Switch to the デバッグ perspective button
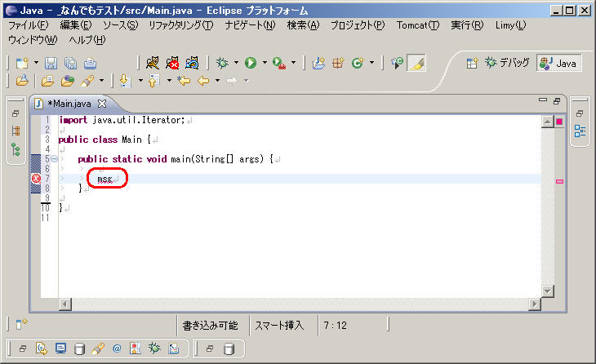This screenshot has width=596, height=364. [x=508, y=63]
